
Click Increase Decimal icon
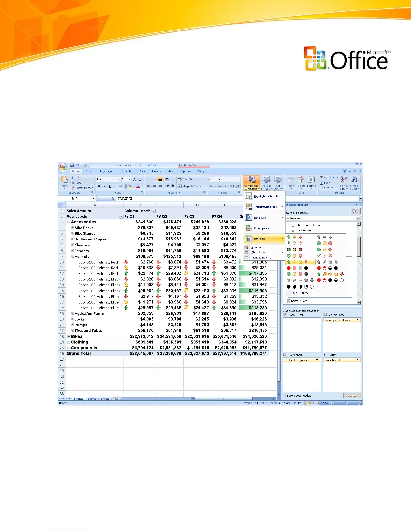click(232, 186)
